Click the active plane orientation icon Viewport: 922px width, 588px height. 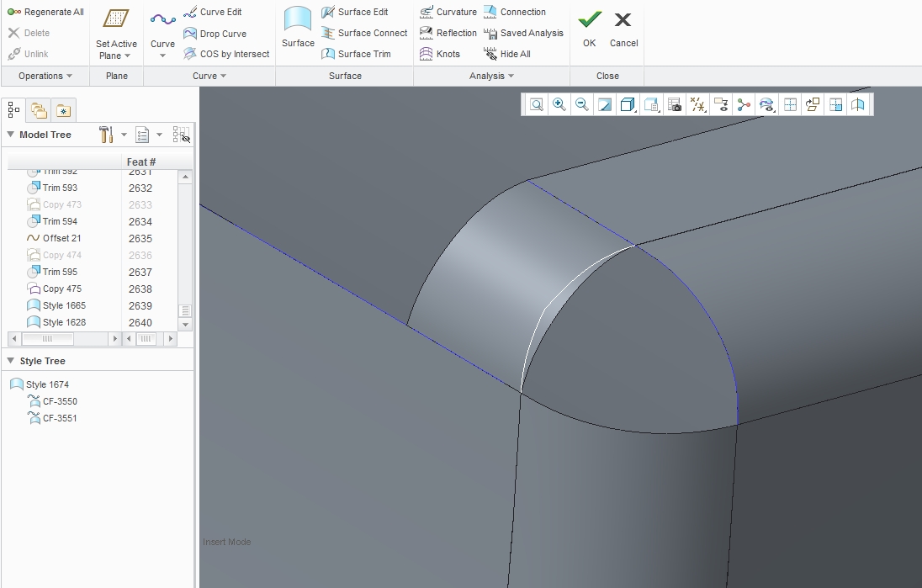813,104
